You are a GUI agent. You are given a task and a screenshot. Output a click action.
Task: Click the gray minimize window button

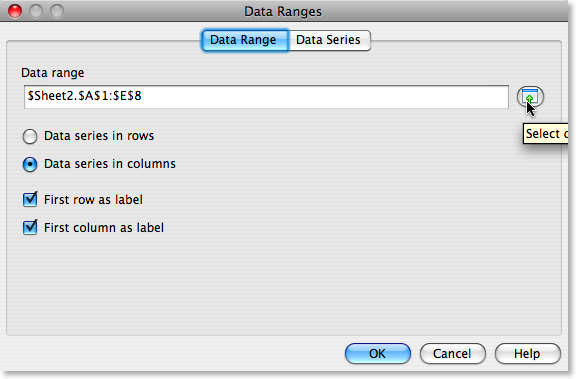[x=36, y=11]
